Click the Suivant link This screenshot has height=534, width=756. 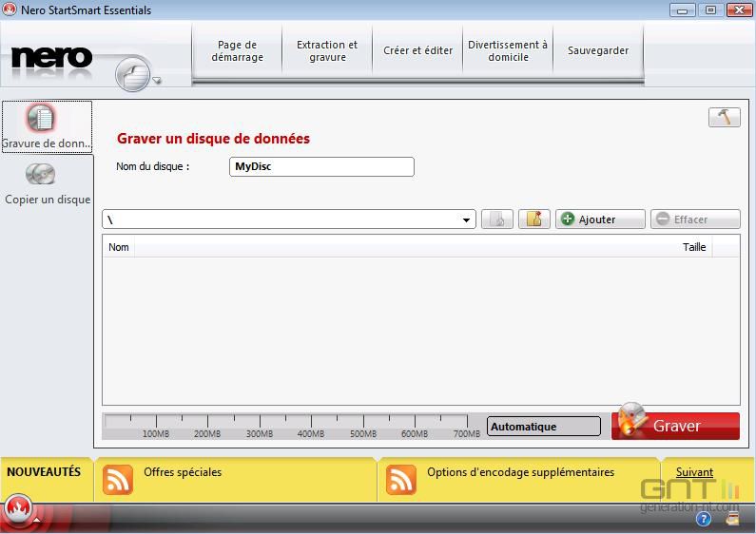694,472
